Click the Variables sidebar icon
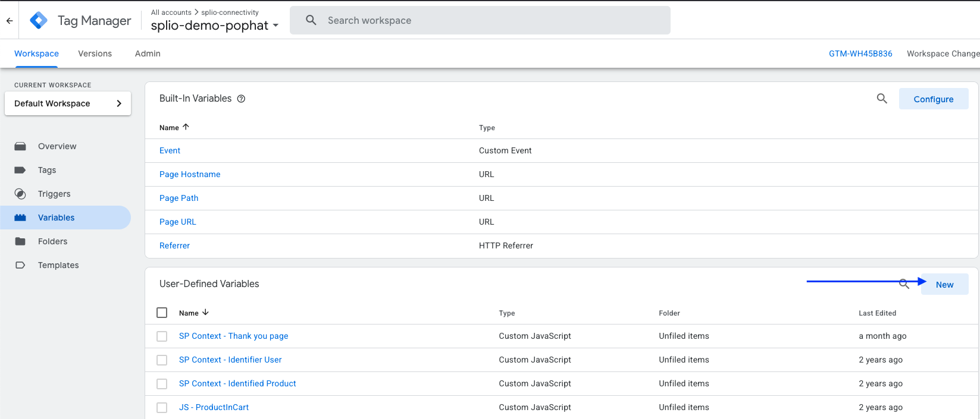 coord(20,218)
